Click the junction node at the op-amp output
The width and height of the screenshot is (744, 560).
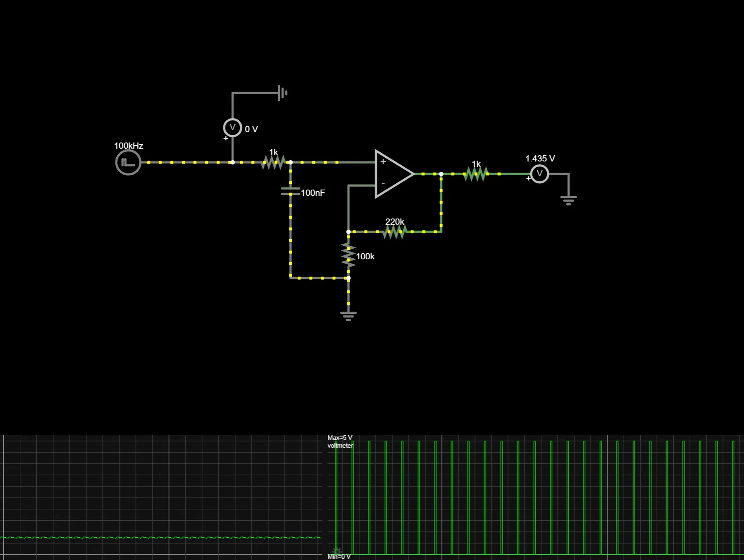[x=441, y=174]
